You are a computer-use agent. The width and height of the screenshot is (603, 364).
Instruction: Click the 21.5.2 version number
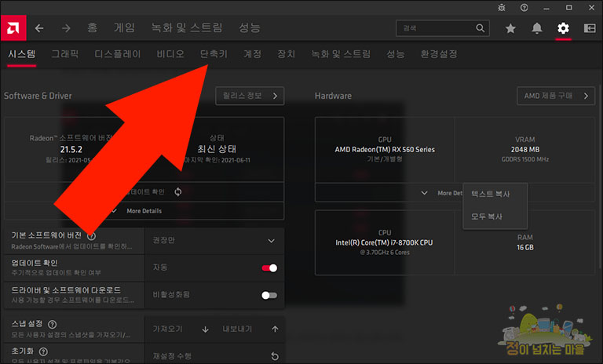click(x=71, y=149)
